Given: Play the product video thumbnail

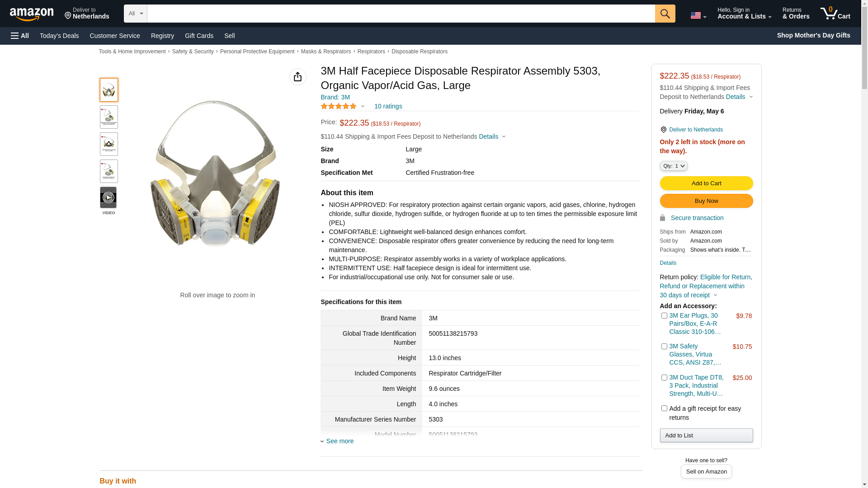Looking at the screenshot, I should 108,197.
